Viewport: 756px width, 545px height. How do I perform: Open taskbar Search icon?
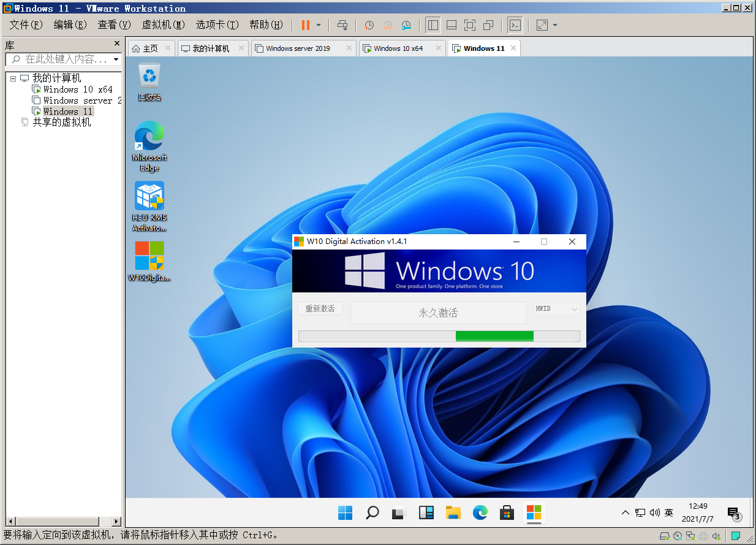click(x=372, y=513)
